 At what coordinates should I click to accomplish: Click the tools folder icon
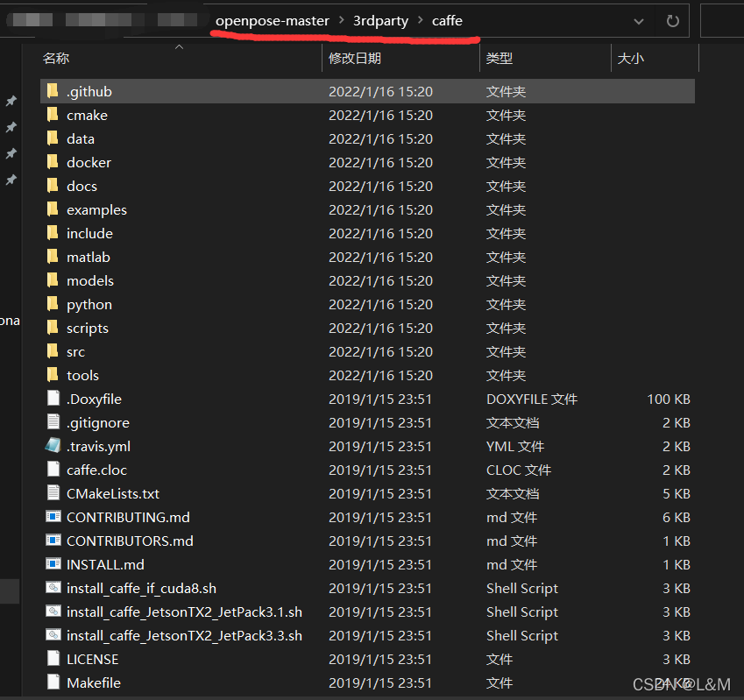pos(53,375)
